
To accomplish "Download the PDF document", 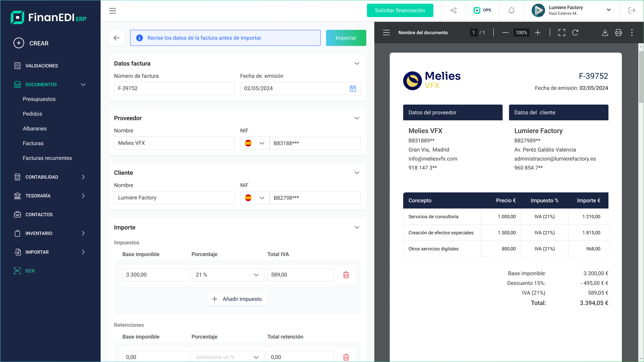I will tap(605, 33).
